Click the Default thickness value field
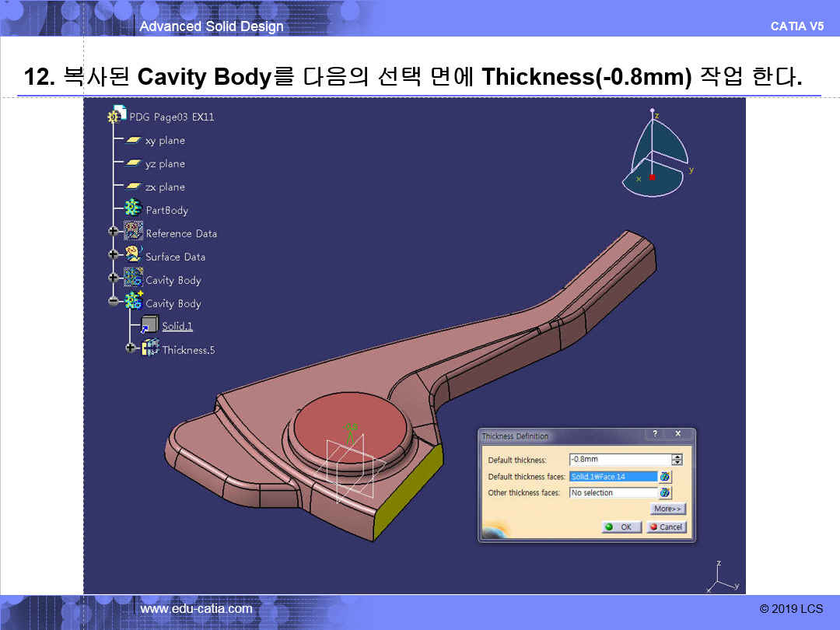 pyautogui.click(x=619, y=460)
